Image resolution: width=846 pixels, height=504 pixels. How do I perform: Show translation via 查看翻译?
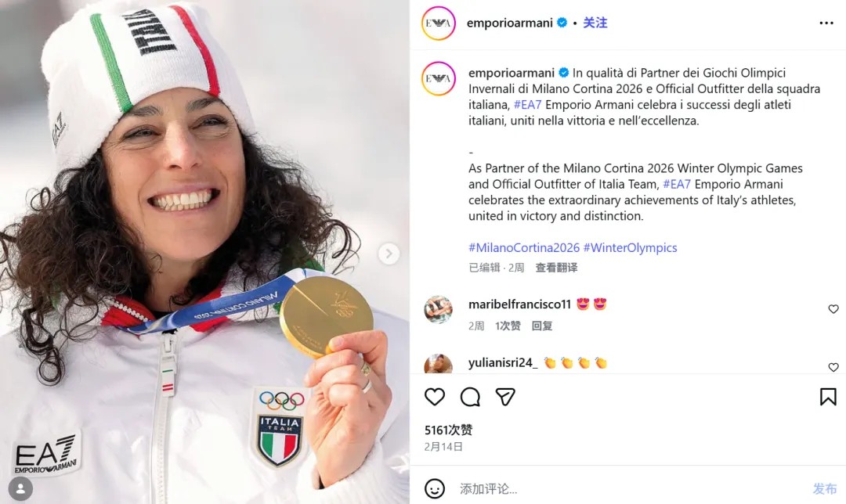[556, 268]
